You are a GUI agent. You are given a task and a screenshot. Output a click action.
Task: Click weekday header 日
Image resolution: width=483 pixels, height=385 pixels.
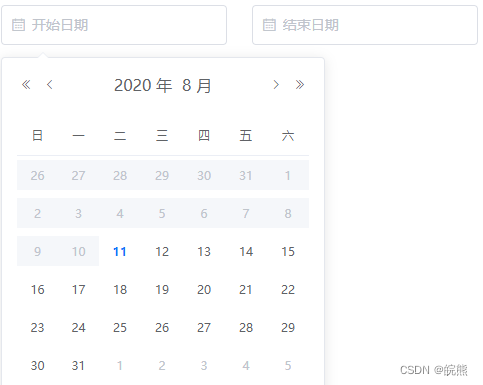(x=37, y=136)
